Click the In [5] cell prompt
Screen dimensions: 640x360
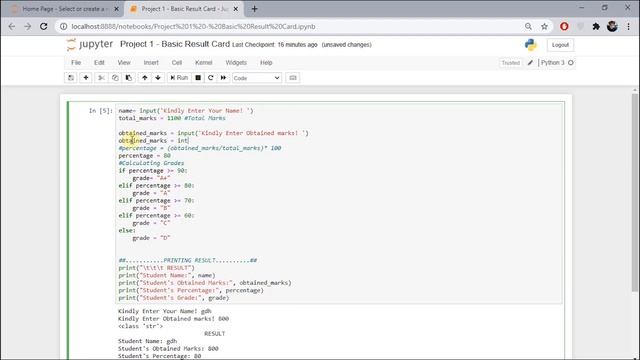(100, 111)
